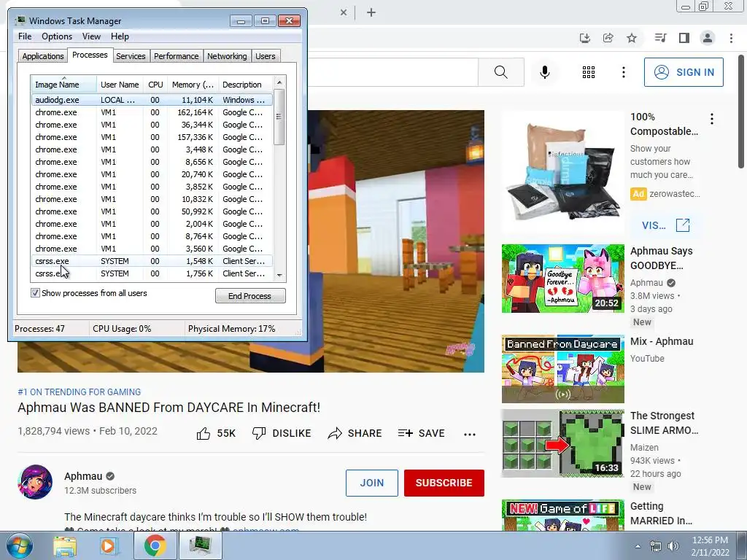Click the JOIN channel button
This screenshot has width=747, height=560.
pos(371,483)
